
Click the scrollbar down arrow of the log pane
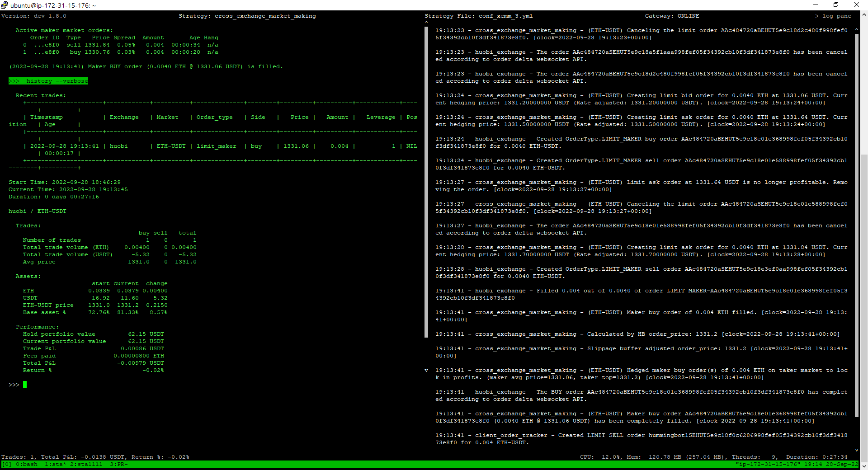pos(857,450)
